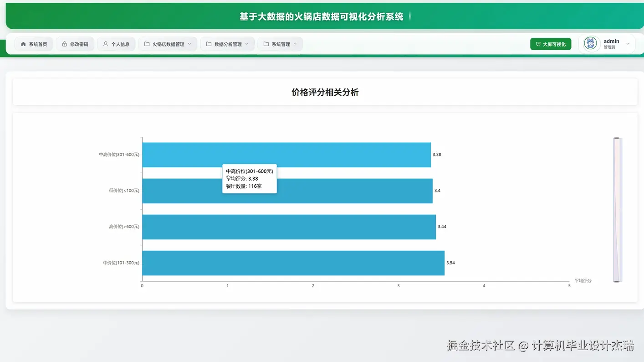644x362 pixels.
Task: Click the bottom handle of chart zoom slider
Action: pos(617,281)
